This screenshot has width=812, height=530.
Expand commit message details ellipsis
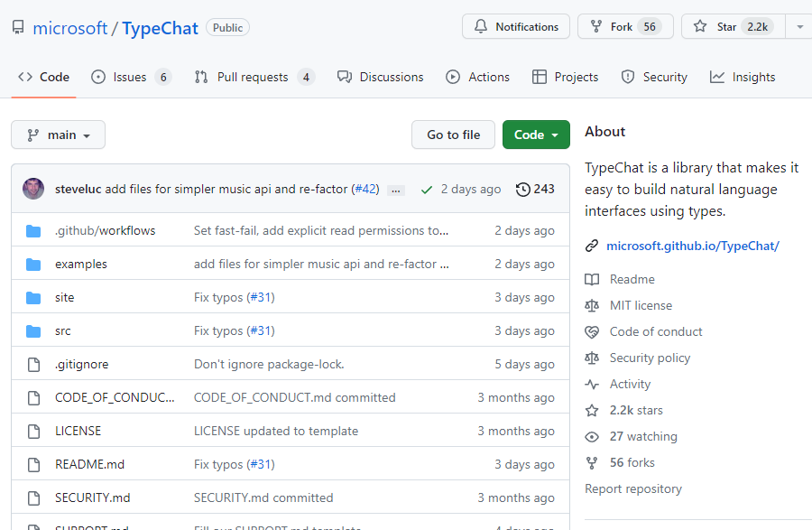396,191
